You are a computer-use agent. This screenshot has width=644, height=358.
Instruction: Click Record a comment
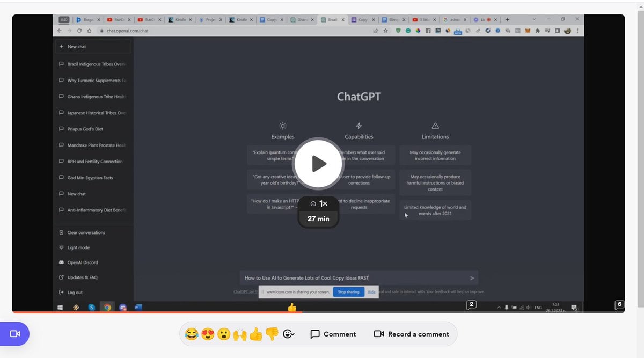(412, 334)
